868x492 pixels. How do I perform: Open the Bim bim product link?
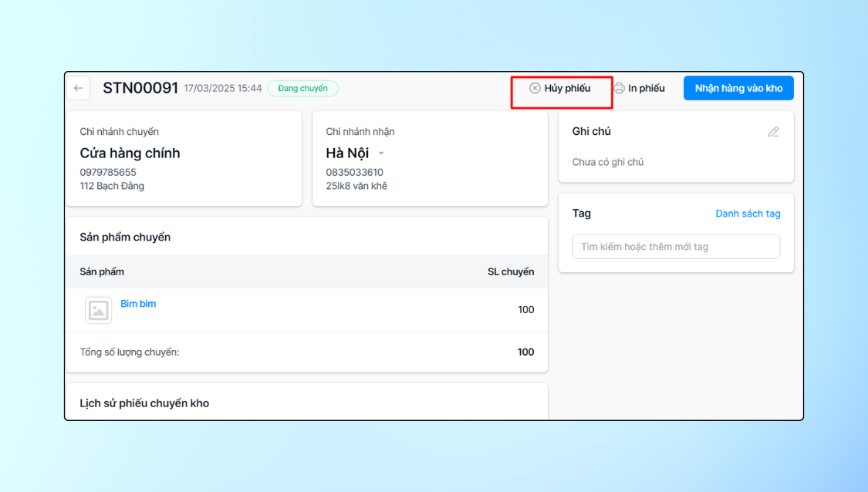[138, 304]
